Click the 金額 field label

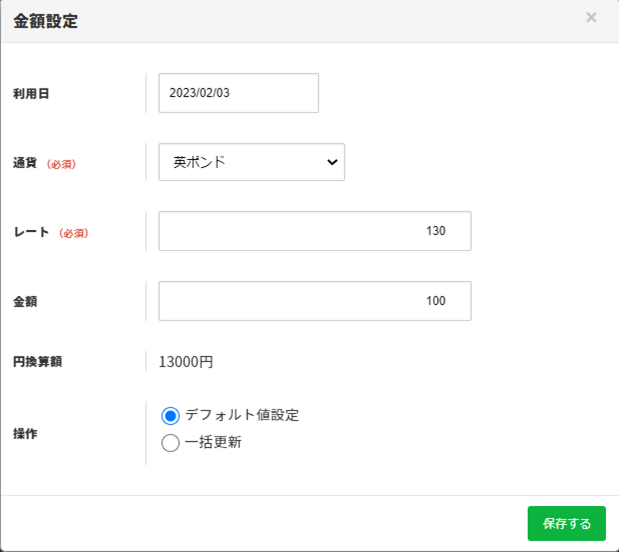pos(25,301)
